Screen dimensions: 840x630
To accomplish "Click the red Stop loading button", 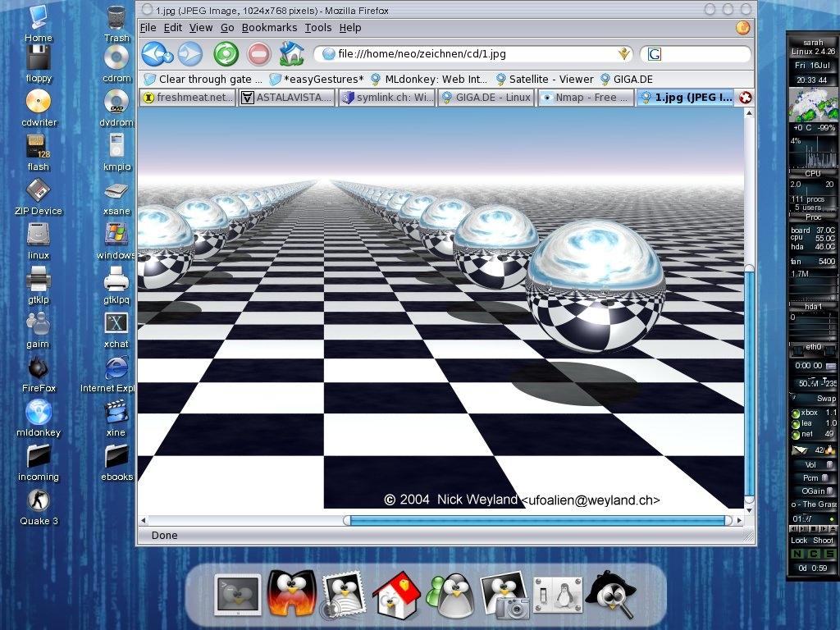I will click(x=258, y=54).
